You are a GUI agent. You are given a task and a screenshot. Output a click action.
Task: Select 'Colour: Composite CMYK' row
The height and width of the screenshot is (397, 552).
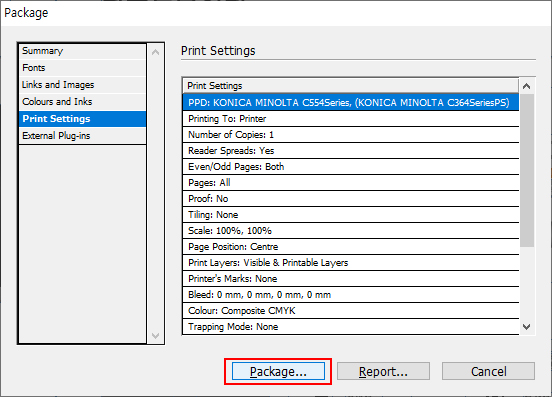(x=351, y=311)
